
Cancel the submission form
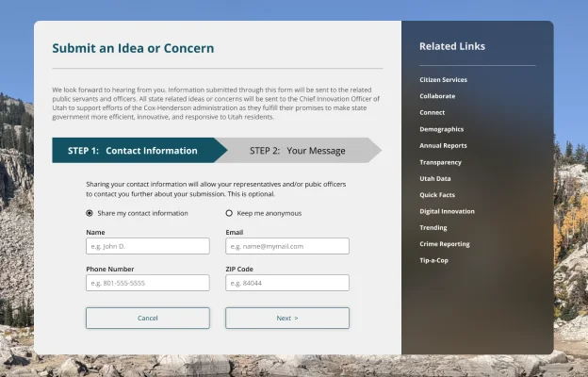(148, 319)
